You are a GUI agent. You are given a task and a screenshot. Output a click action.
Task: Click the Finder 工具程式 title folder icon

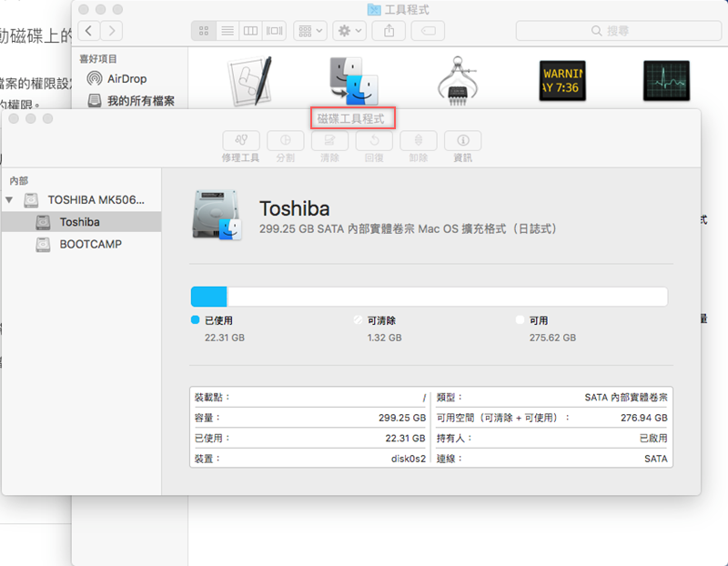click(374, 9)
